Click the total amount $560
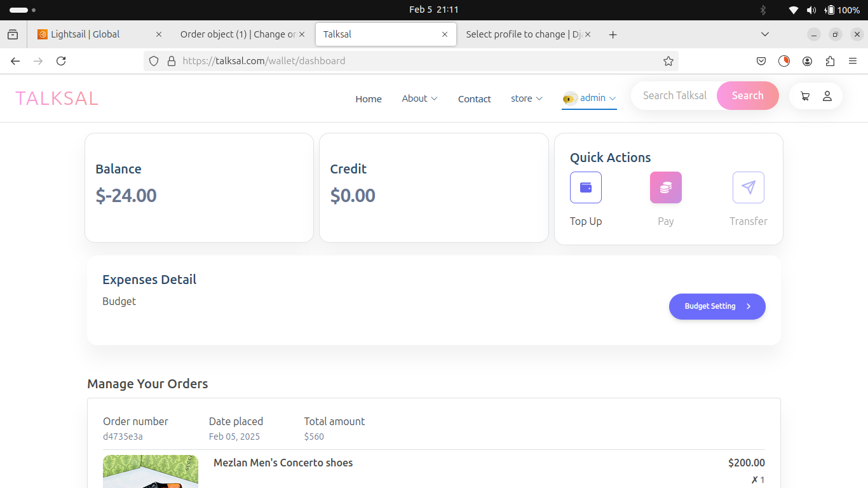The width and height of the screenshot is (868, 488). 314,437
